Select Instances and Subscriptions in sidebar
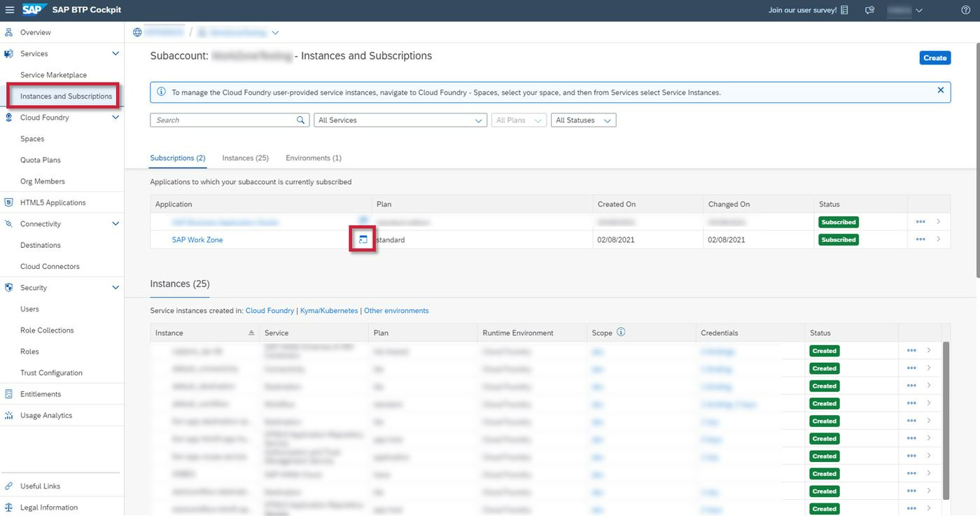 click(66, 96)
